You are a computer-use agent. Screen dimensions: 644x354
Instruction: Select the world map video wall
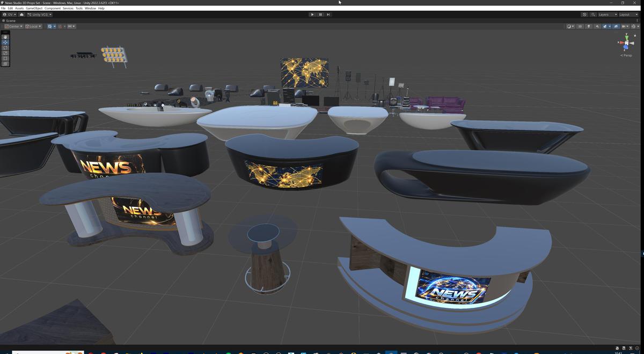point(304,73)
